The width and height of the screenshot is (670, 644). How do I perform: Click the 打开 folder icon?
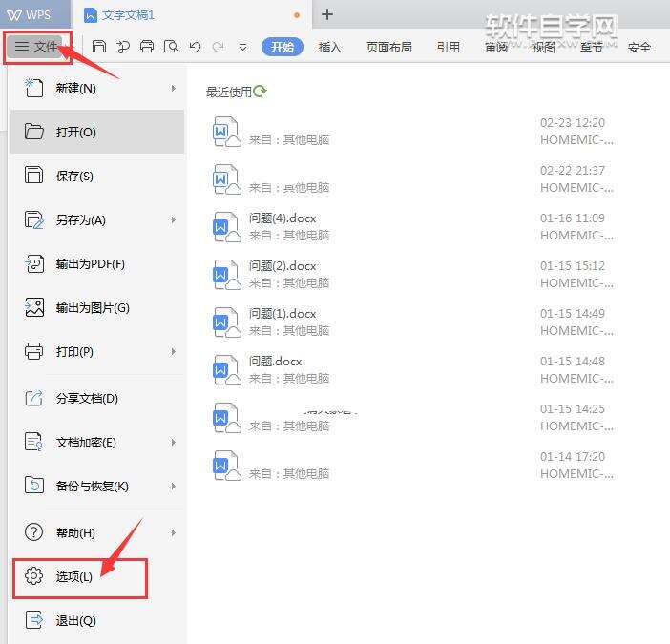(33, 132)
